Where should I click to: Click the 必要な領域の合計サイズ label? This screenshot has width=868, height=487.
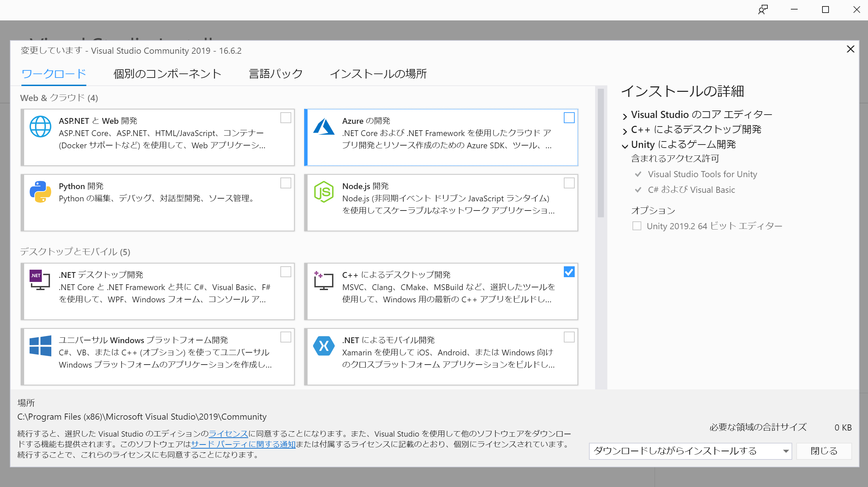[x=758, y=427]
